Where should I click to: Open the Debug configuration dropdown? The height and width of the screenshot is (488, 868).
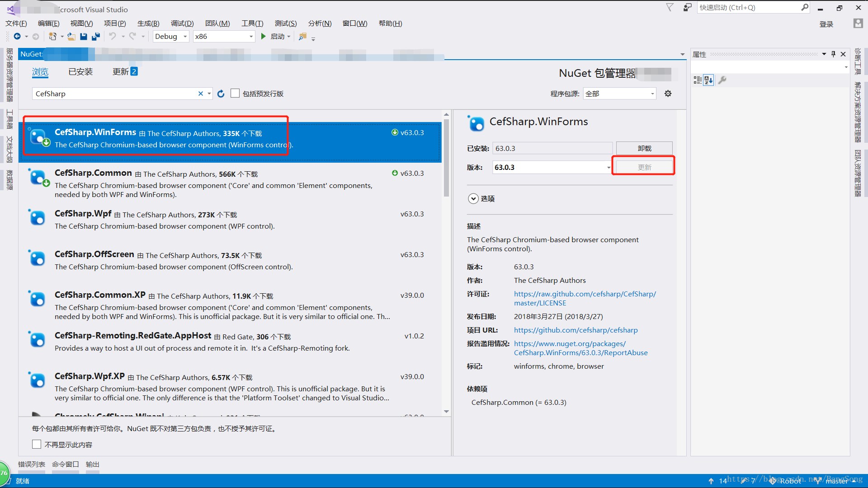point(185,37)
